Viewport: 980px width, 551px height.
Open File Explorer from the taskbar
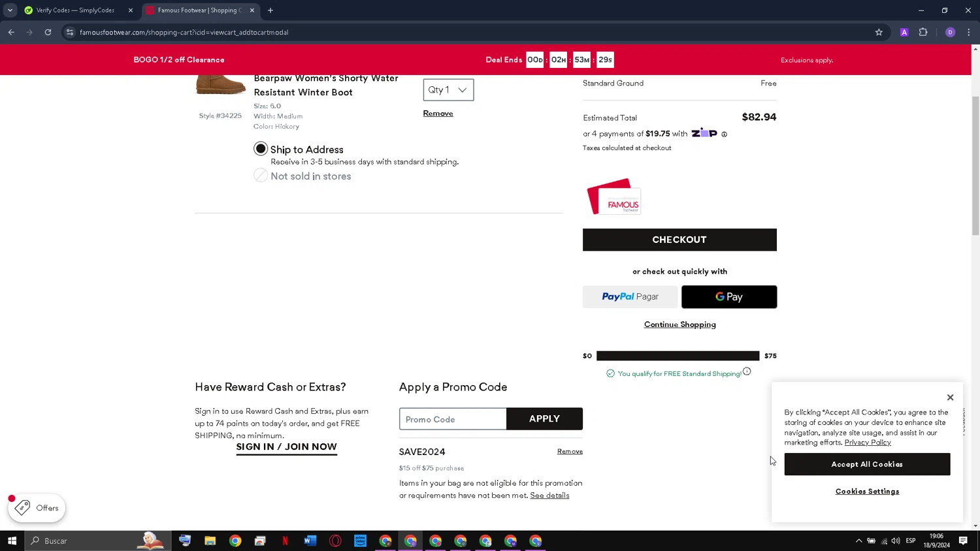[x=210, y=541]
